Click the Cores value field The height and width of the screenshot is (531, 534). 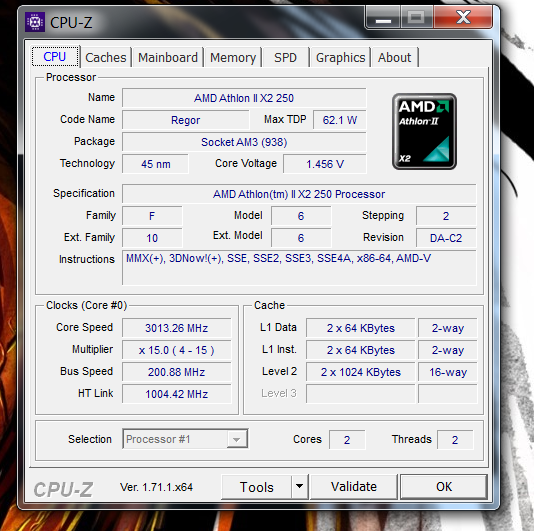click(347, 440)
